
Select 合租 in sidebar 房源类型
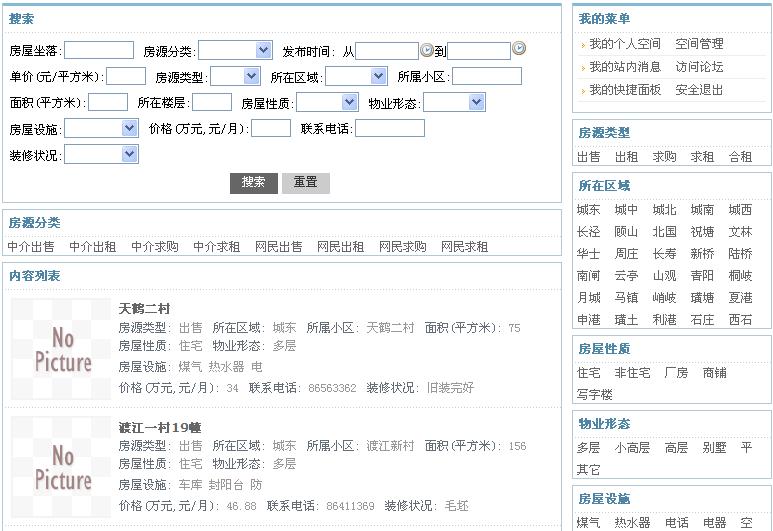(x=740, y=157)
